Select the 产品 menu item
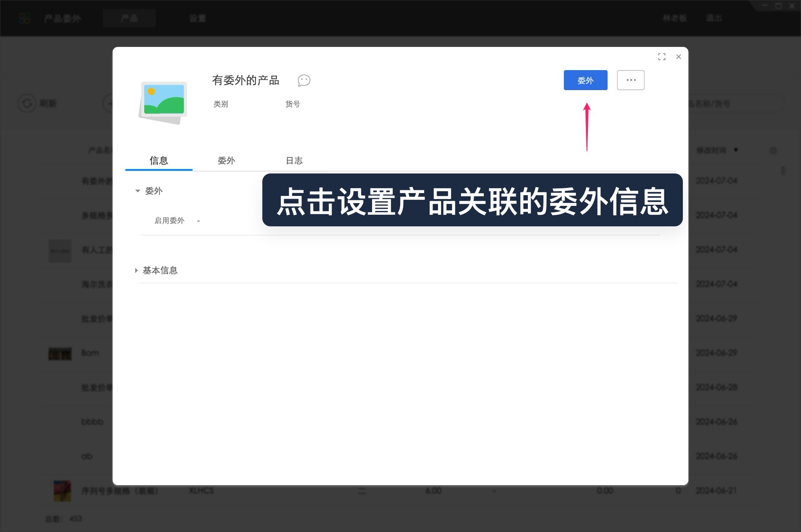 click(129, 18)
